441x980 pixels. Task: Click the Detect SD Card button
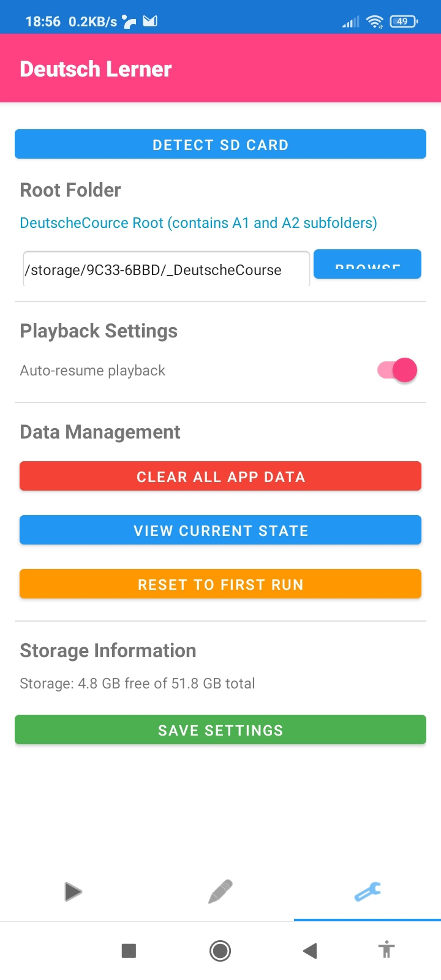[221, 145]
